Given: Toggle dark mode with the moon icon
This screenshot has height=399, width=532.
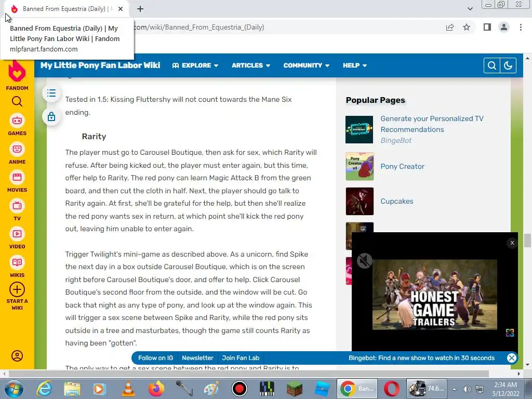Looking at the screenshot, I should 508,65.
